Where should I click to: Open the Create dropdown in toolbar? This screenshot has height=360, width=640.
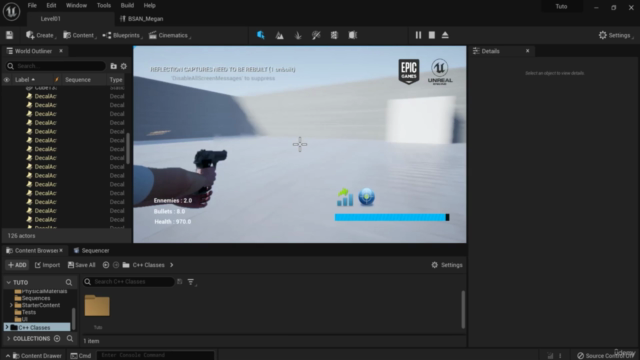[x=40, y=36]
